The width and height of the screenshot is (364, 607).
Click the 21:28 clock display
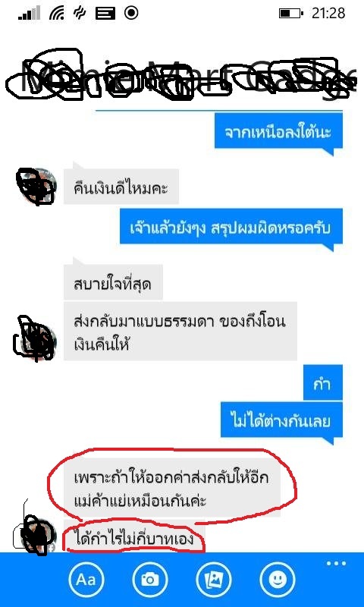coord(328,13)
